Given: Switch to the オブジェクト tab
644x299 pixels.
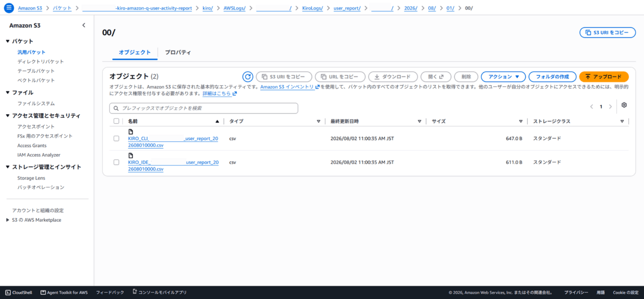Looking at the screenshot, I should (134, 52).
